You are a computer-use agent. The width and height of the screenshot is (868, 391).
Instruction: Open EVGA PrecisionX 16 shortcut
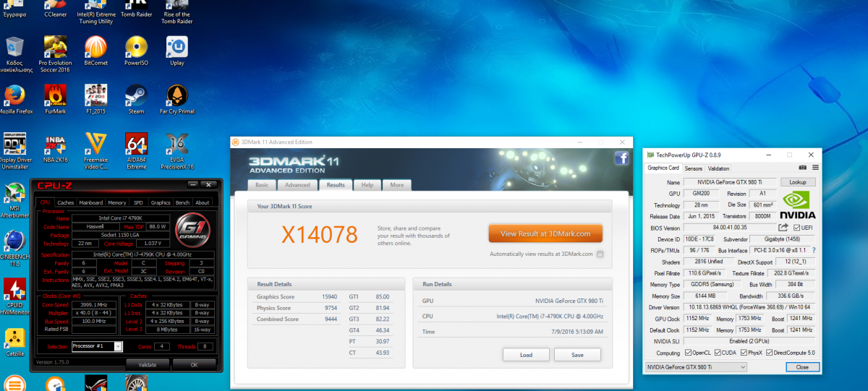tap(177, 144)
